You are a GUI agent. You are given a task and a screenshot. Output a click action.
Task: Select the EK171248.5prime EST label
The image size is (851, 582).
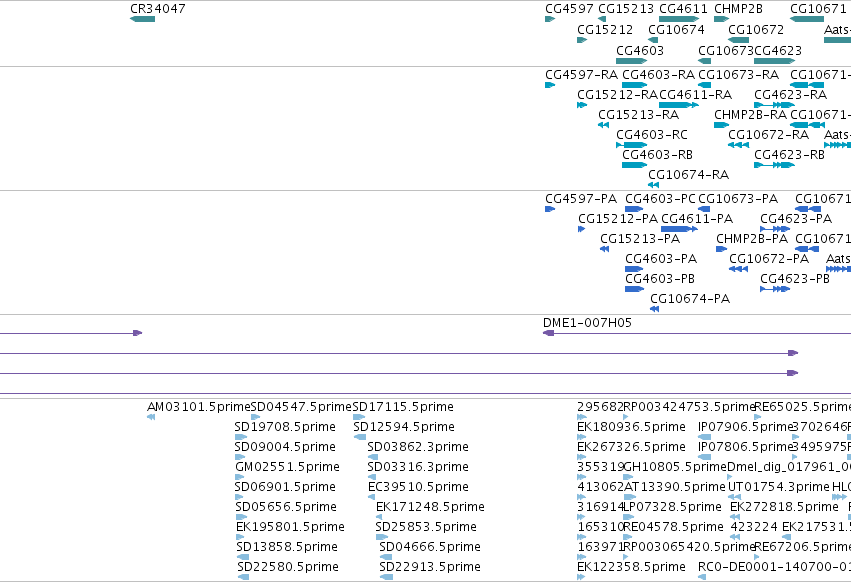430,507
